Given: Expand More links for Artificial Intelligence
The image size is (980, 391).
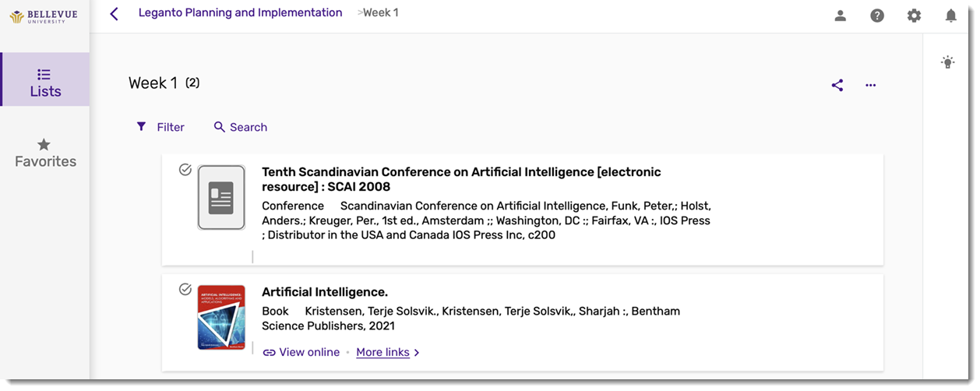Looking at the screenshot, I should (388, 352).
